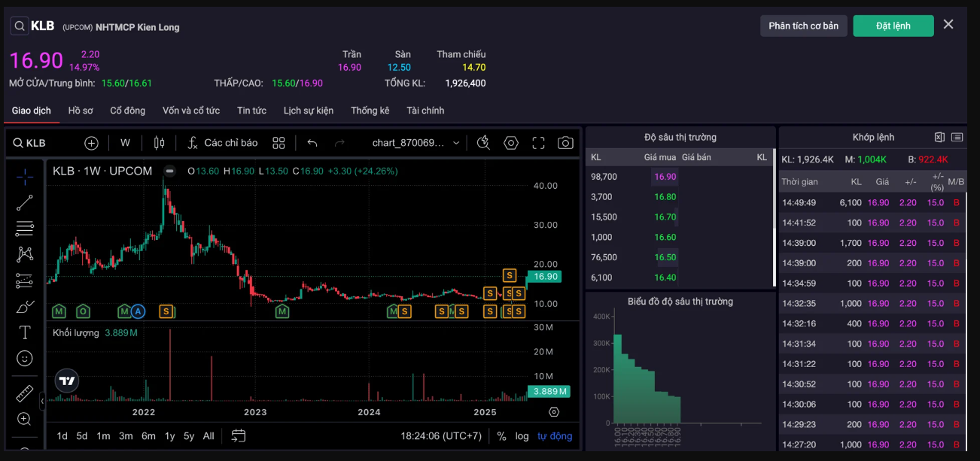980x461 pixels.
Task: Export matched orders to Excel
Action: [939, 138]
